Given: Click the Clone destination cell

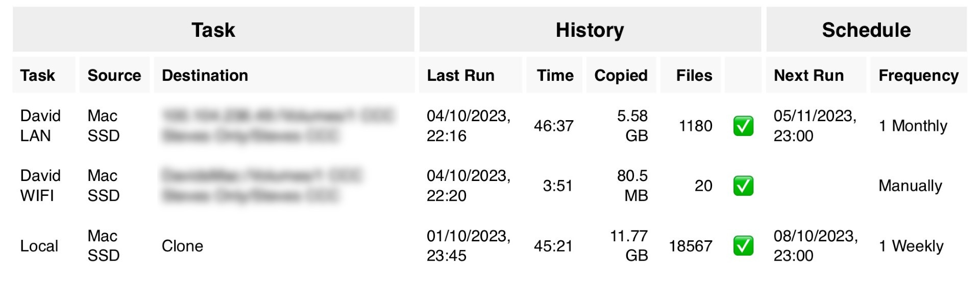Looking at the screenshot, I should click(182, 246).
